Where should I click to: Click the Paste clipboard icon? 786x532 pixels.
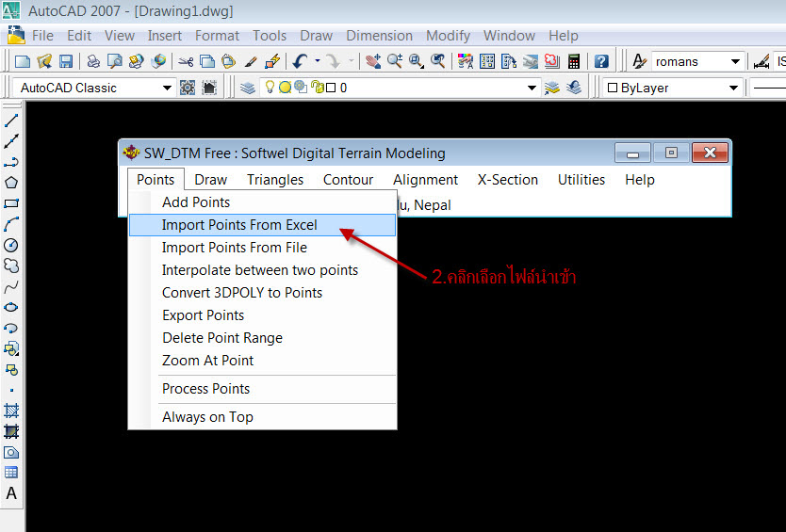(229, 61)
